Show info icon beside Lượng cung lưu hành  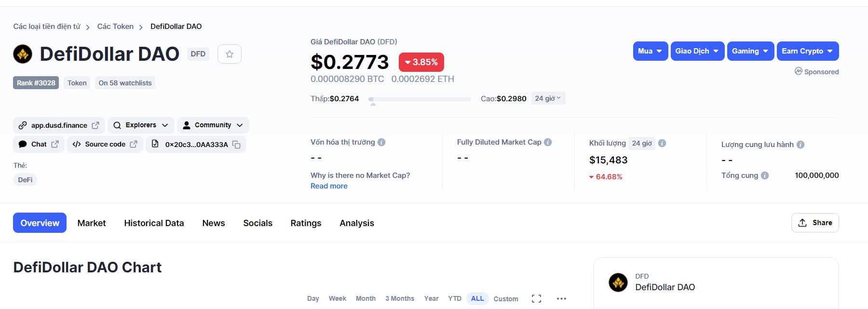pyautogui.click(x=800, y=145)
